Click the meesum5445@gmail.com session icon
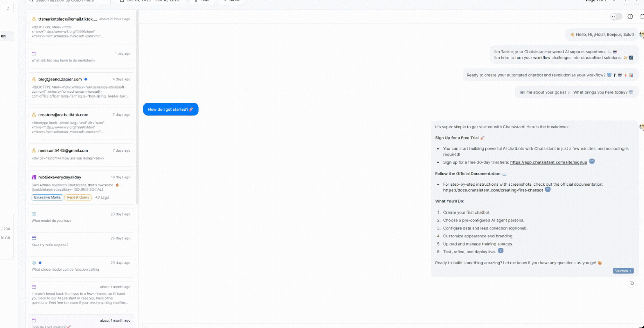The width and height of the screenshot is (644, 328). tap(34, 150)
